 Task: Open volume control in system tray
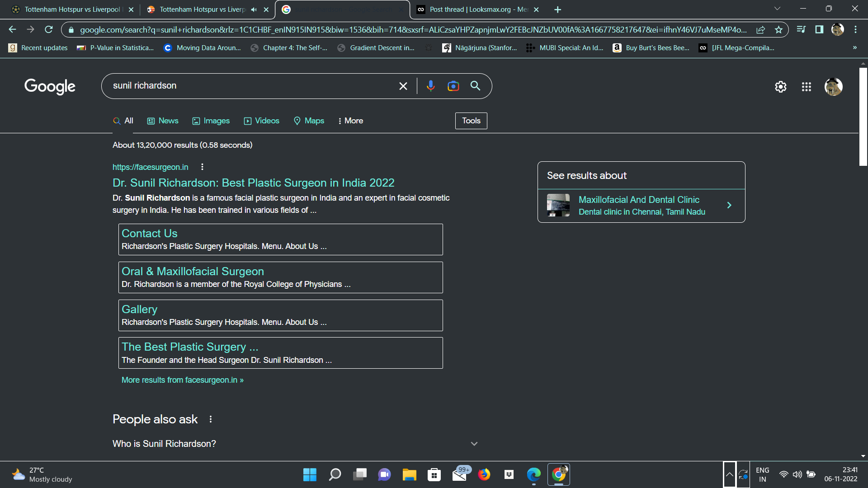(x=797, y=474)
